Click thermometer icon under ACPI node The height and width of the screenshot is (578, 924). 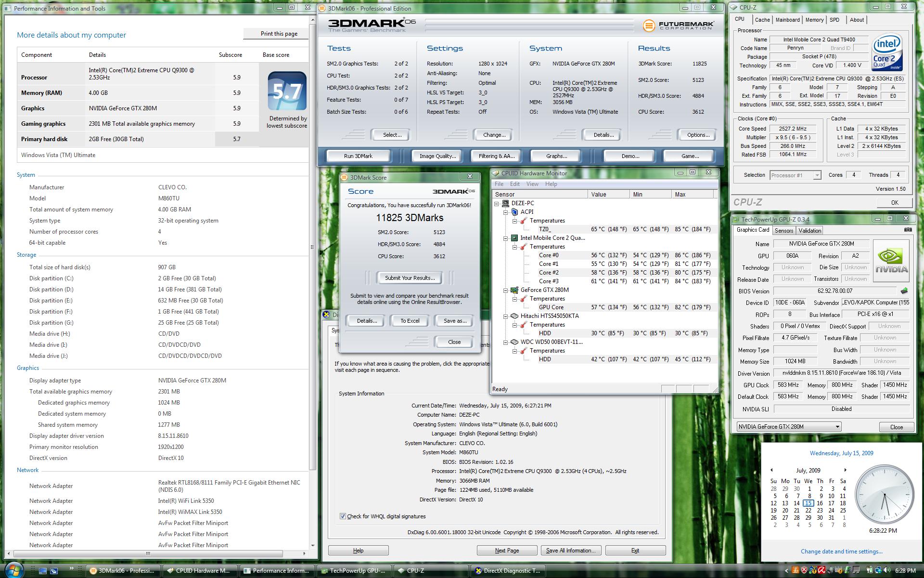[524, 221]
